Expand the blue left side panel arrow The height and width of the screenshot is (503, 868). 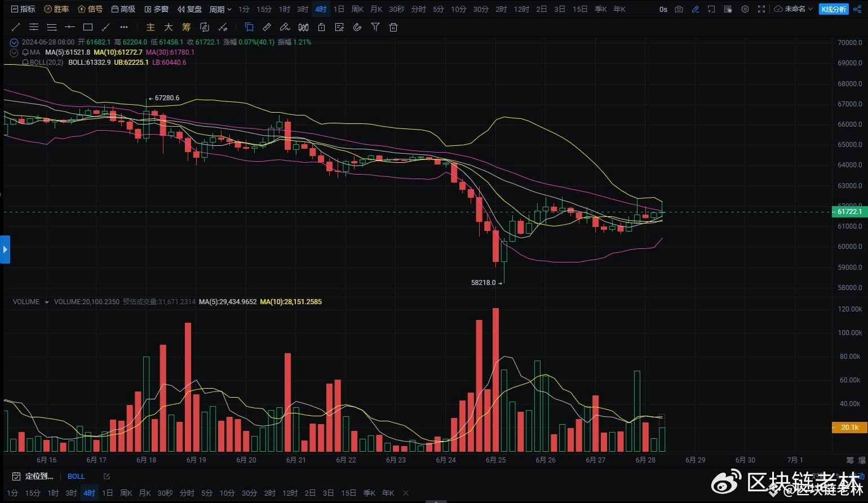click(5, 250)
